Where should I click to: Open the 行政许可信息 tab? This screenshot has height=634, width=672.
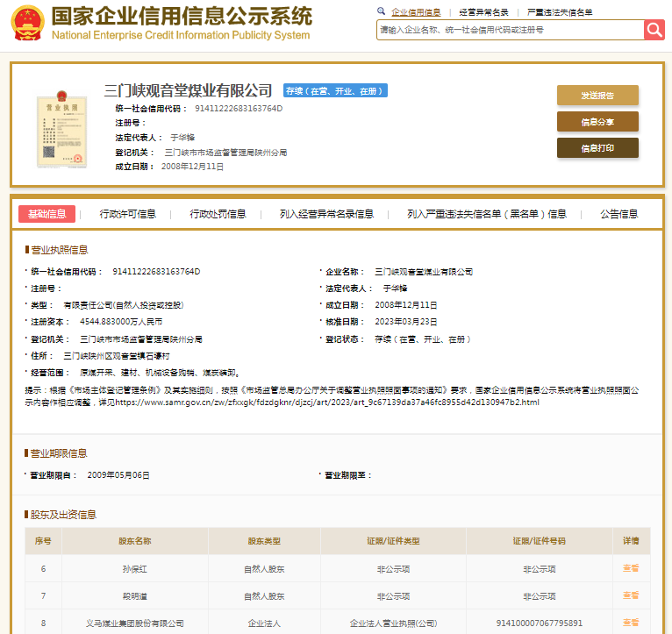[x=128, y=214]
